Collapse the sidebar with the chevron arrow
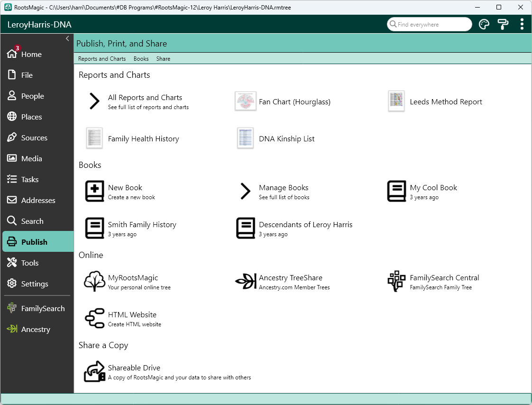The width and height of the screenshot is (532, 405). coord(67,38)
